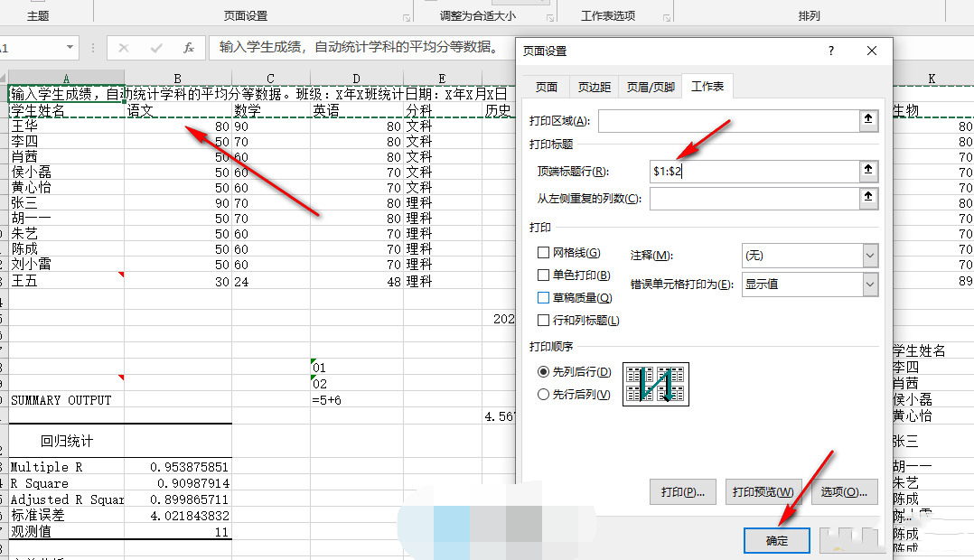Select the 先行后列 radio button
The image size is (974, 560).
click(544, 394)
